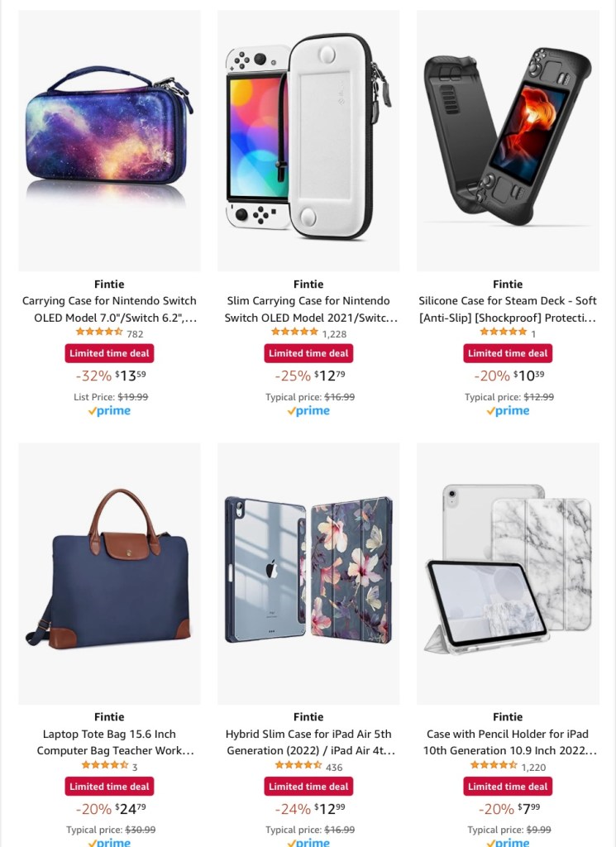The width and height of the screenshot is (616, 847).
Task: Click the prime badge under $13.59 price
Action: click(109, 411)
